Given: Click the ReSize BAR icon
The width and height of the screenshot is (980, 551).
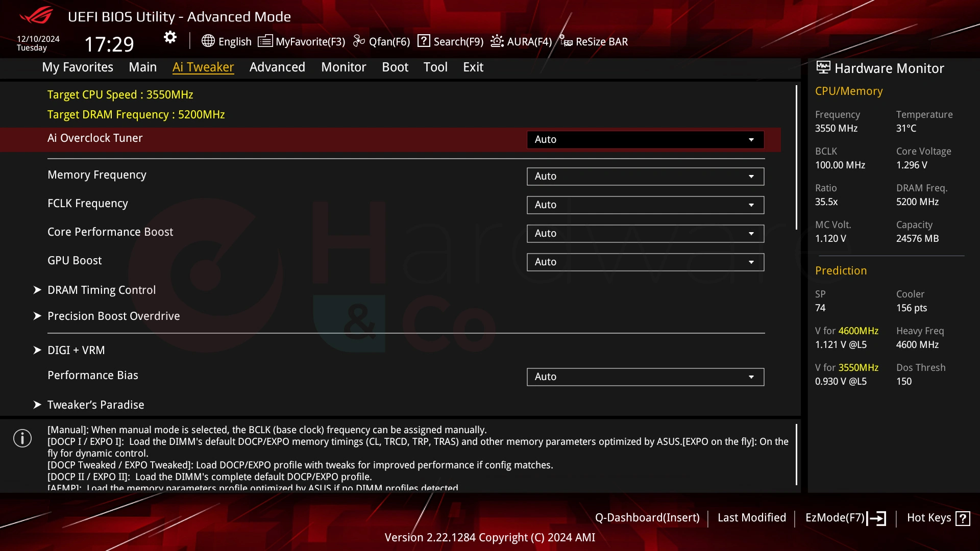Looking at the screenshot, I should pos(566,41).
